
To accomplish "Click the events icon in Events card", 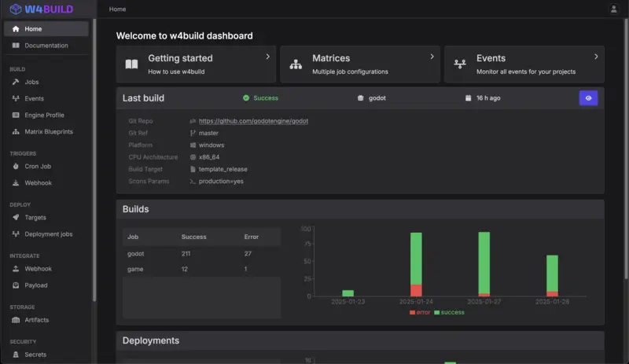I will (460, 64).
